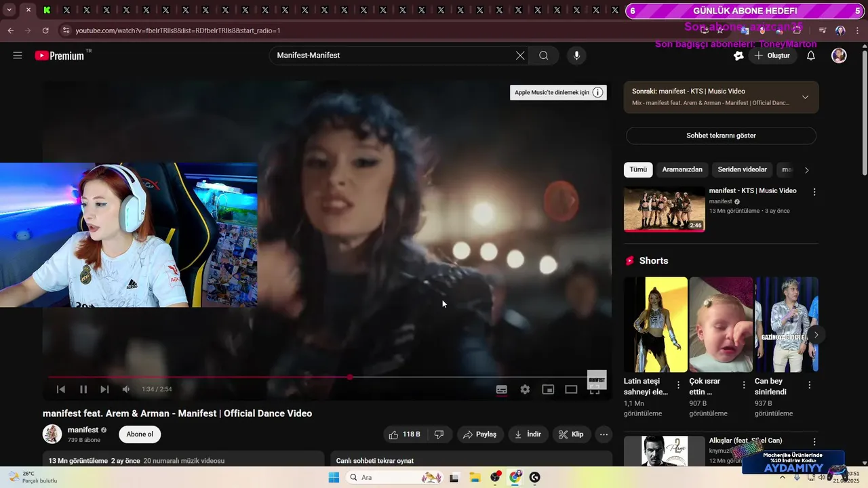This screenshot has height=488, width=868.
Task: Pause the playing video
Action: (x=83, y=389)
